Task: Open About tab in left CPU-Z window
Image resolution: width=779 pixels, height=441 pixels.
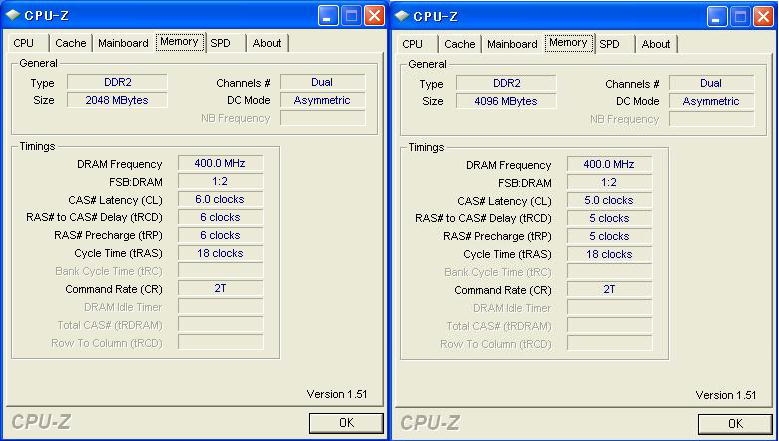Action: [x=267, y=43]
